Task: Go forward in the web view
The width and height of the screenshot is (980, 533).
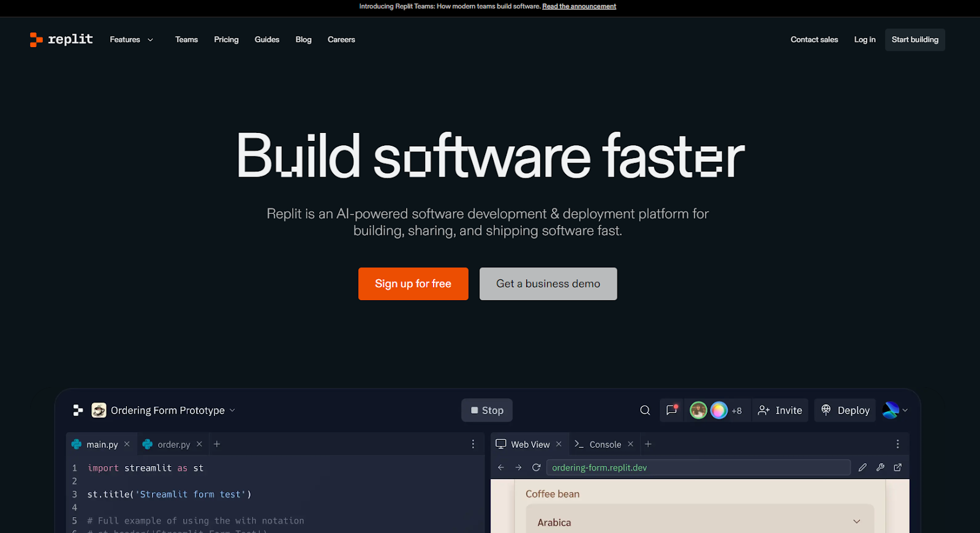Action: [519, 467]
